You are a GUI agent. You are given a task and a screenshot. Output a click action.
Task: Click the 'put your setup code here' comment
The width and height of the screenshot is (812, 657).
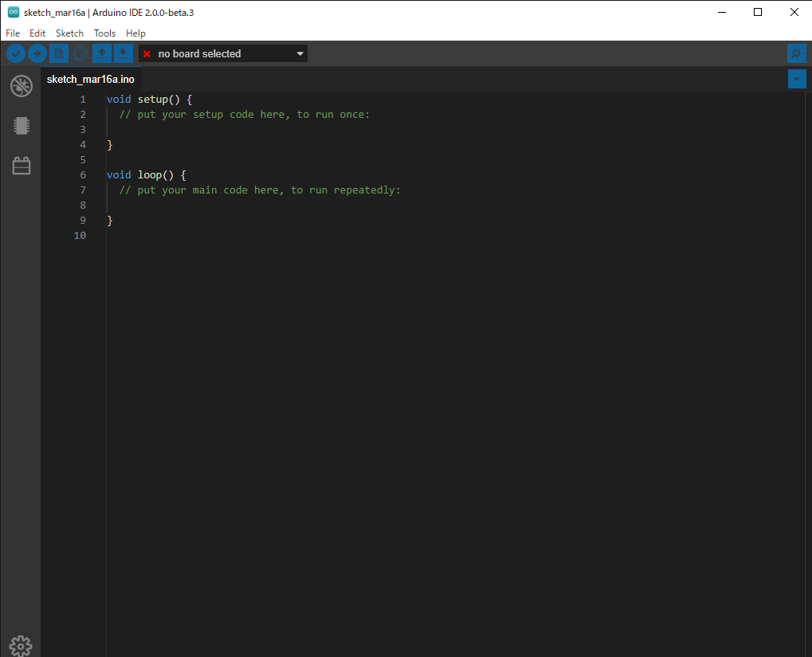click(245, 115)
